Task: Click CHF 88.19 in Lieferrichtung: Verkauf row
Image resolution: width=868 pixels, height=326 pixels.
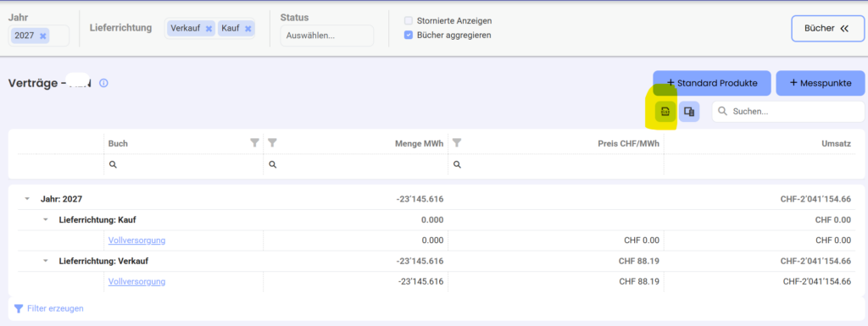Action: coord(639,261)
